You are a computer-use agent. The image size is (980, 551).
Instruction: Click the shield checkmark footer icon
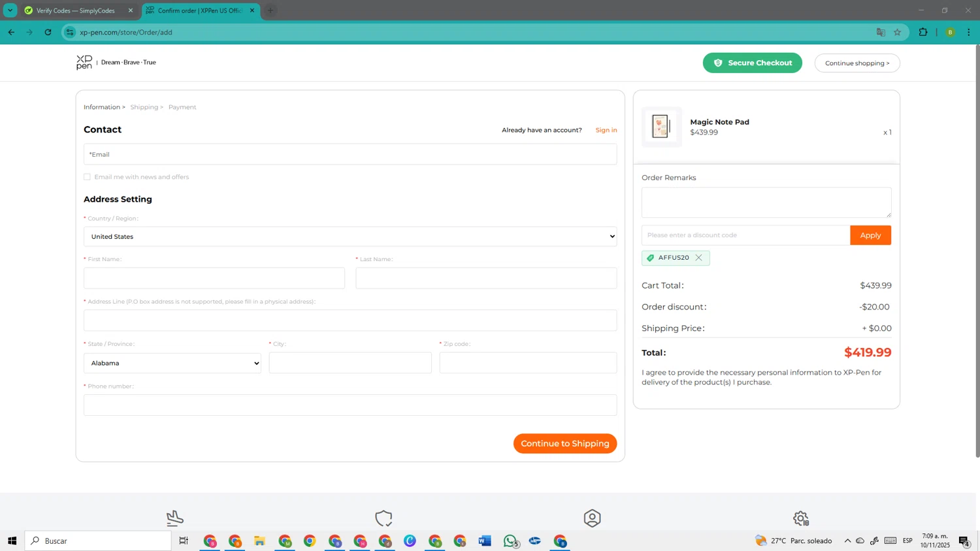click(x=384, y=518)
